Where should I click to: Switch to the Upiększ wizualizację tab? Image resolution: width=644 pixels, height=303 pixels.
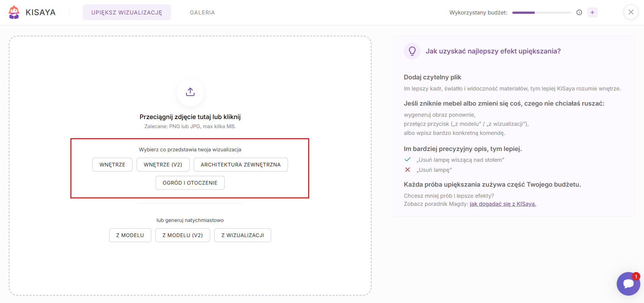coord(127,12)
